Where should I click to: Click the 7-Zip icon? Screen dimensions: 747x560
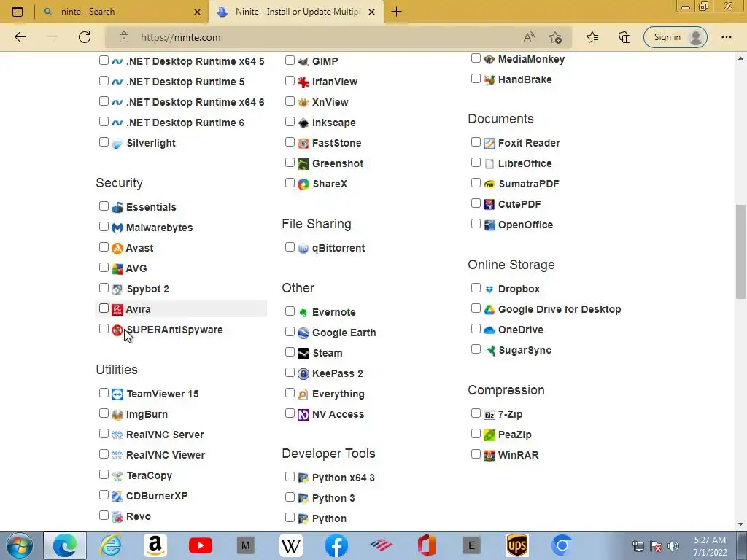tap(489, 415)
